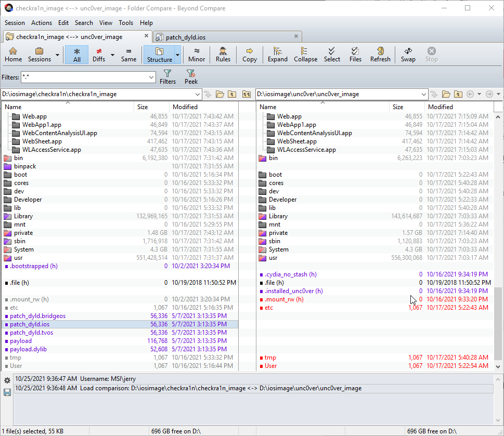Open the Edit menu
Screen dimensions: 504x436
click(63, 23)
